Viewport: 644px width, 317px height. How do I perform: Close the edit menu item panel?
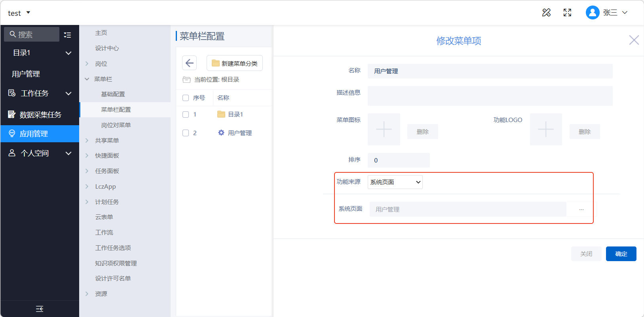tap(634, 40)
